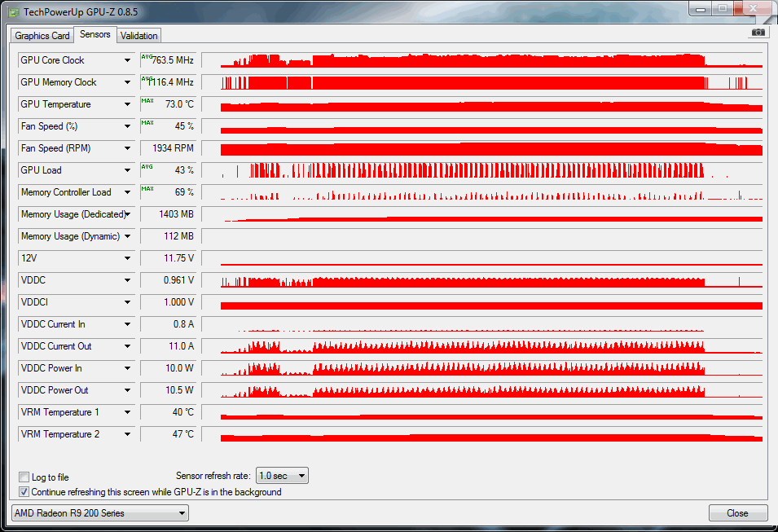Open the AMD Radeon R9 200 Series selector
778x532 pixels.
tap(100, 513)
